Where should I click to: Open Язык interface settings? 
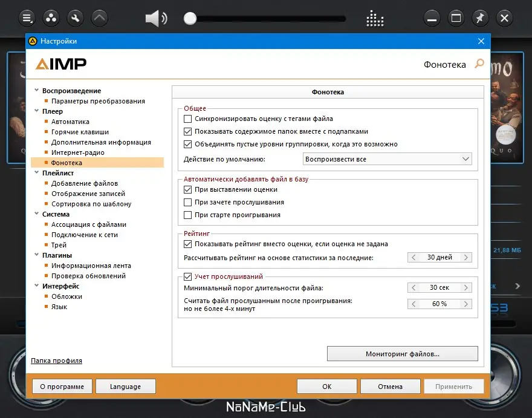tap(59, 307)
